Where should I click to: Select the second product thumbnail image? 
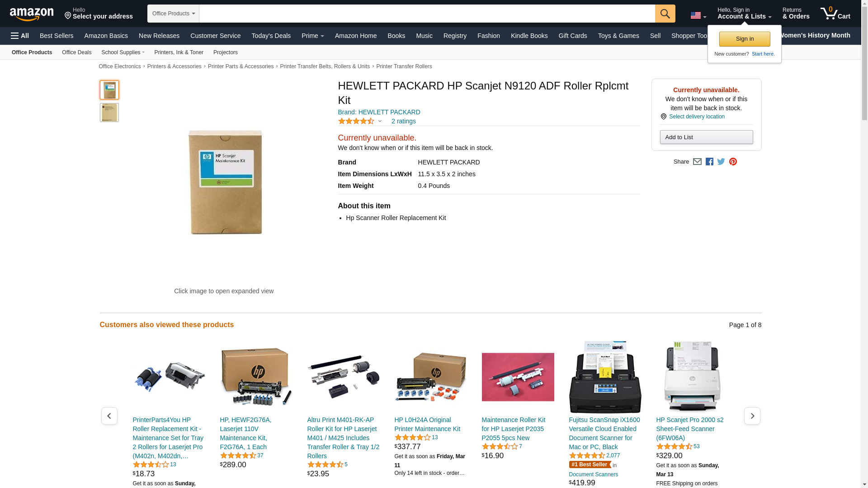click(109, 113)
